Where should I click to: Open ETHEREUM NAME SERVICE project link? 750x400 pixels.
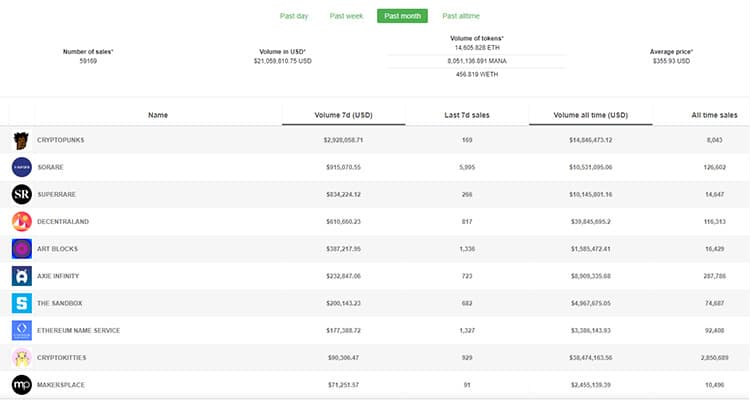point(78,331)
